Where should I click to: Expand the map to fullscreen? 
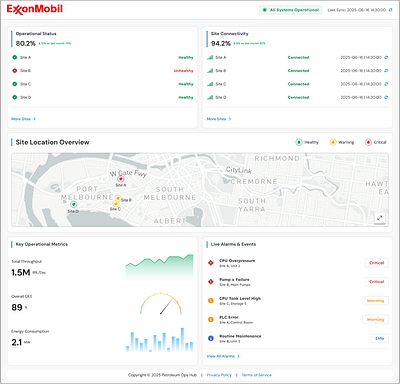[x=379, y=218]
